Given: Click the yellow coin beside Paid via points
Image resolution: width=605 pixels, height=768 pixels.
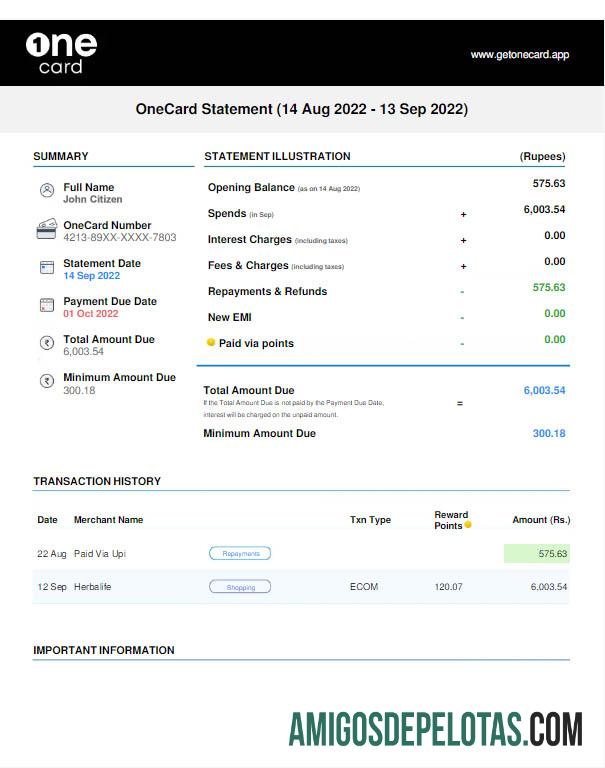Looking at the screenshot, I should (x=211, y=342).
